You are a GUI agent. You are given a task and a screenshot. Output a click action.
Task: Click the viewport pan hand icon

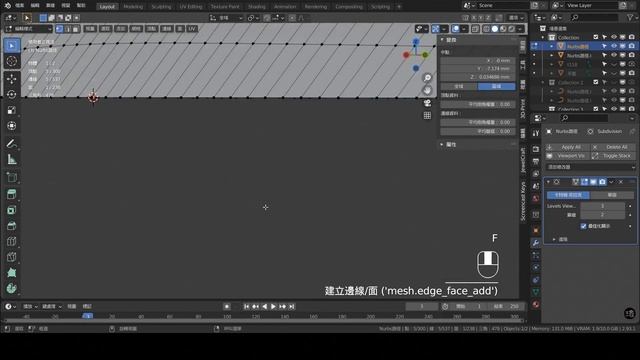pyautogui.click(x=427, y=90)
